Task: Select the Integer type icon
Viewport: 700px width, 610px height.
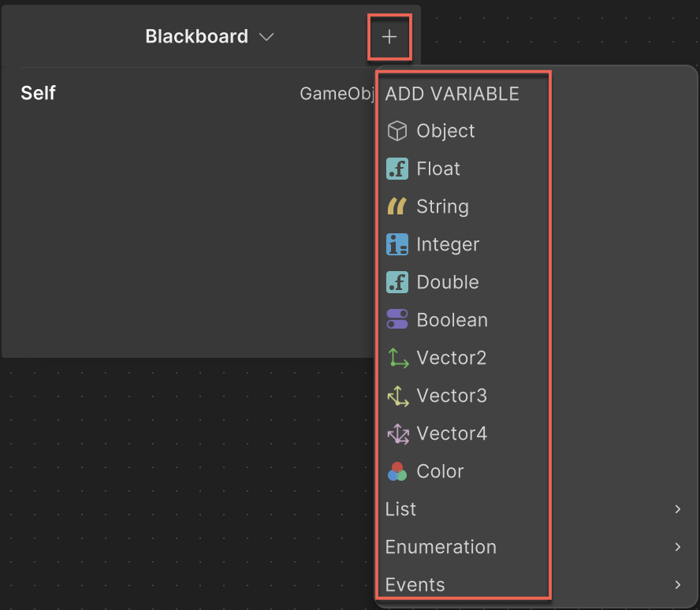Action: pyautogui.click(x=397, y=244)
